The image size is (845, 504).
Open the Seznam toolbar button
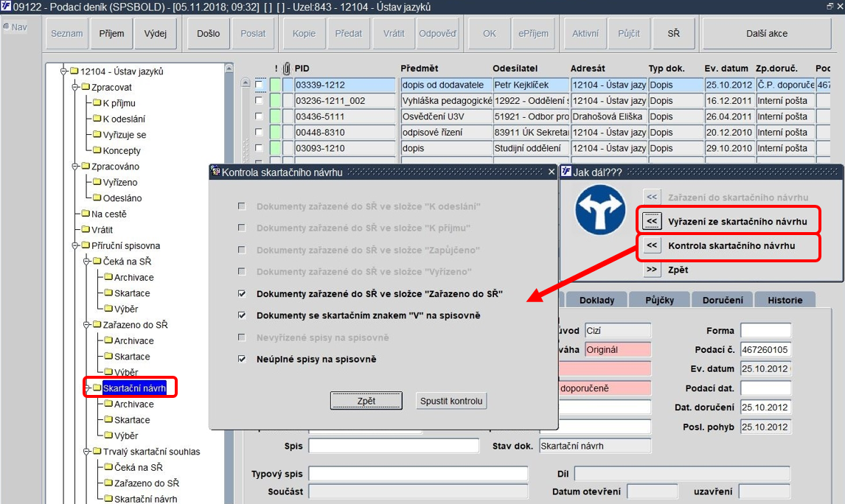pos(67,33)
